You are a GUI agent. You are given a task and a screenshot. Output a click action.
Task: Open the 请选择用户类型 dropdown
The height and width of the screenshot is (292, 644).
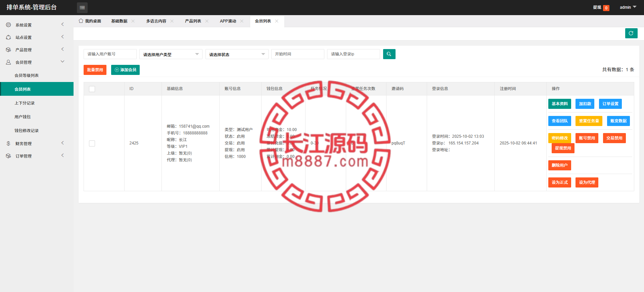[171, 54]
